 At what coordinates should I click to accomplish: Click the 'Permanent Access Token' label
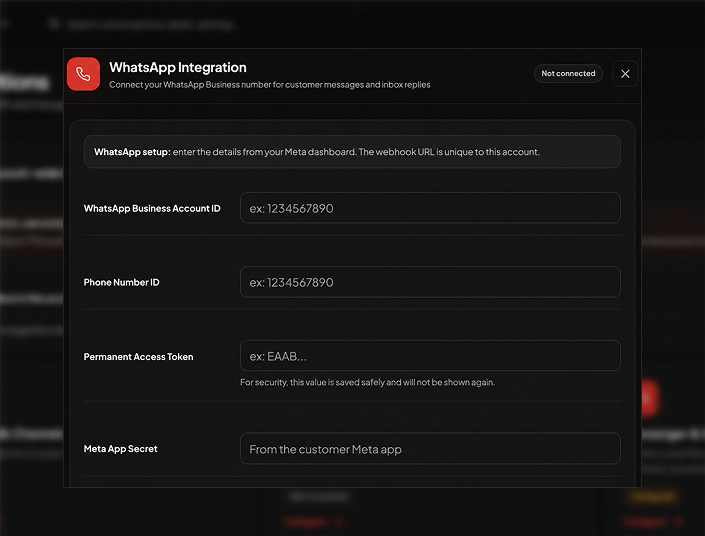(x=138, y=357)
